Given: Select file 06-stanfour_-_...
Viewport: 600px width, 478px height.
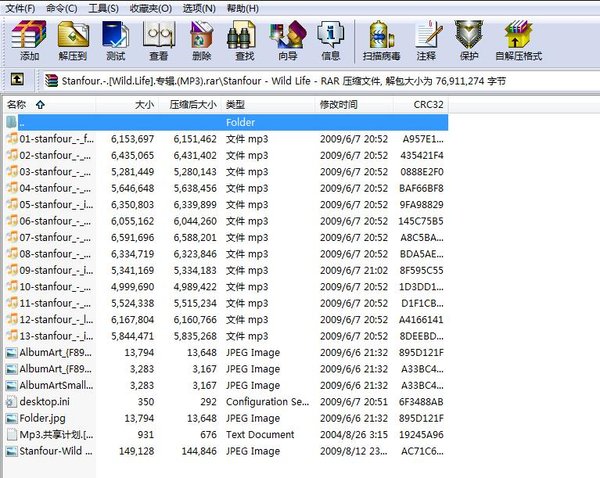Looking at the screenshot, I should tap(55, 221).
